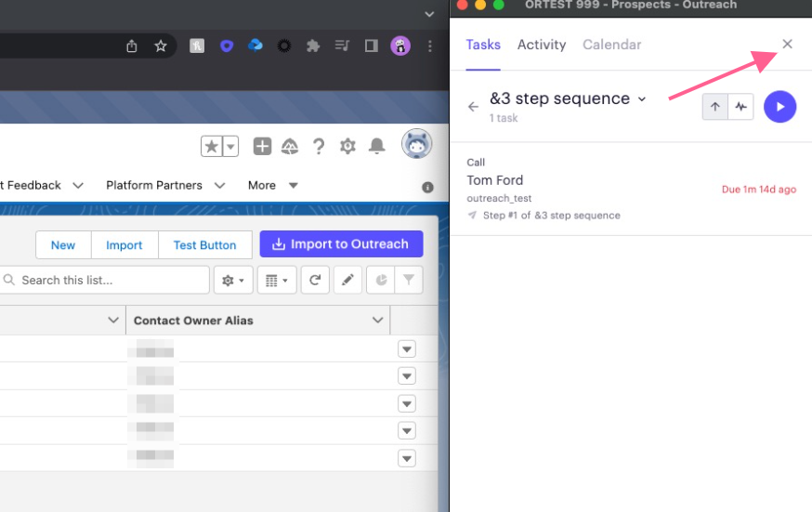This screenshot has width=812, height=512.
Task: Start the task with the play button
Action: (x=779, y=107)
